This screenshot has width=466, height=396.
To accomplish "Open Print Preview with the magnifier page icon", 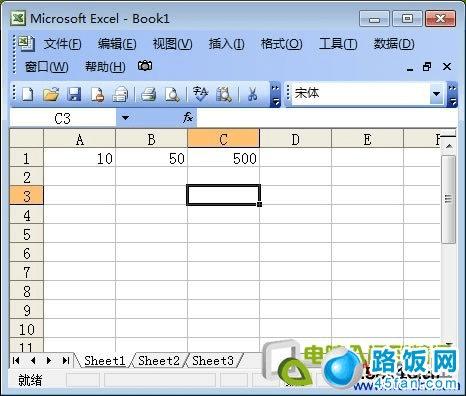I will pyautogui.click(x=172, y=94).
